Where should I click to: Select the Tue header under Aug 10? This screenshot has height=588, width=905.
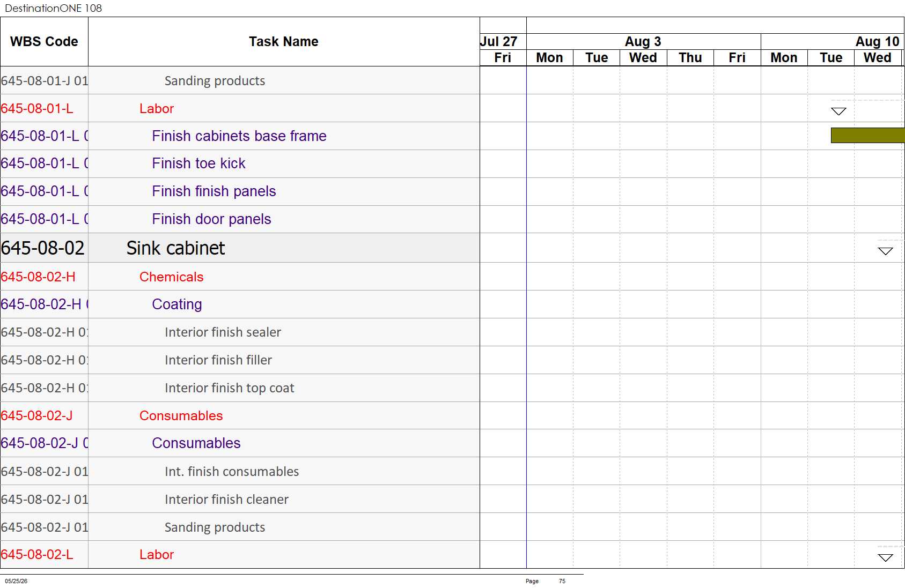831,58
